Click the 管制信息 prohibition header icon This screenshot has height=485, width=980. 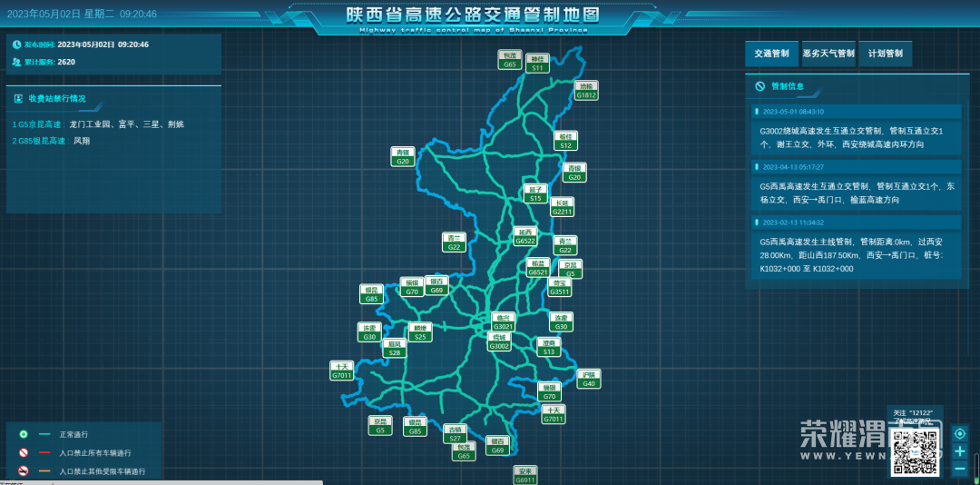(x=760, y=86)
